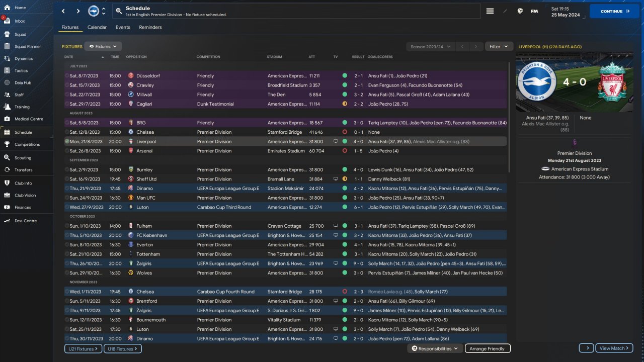Open the Filter dropdown

(499, 46)
